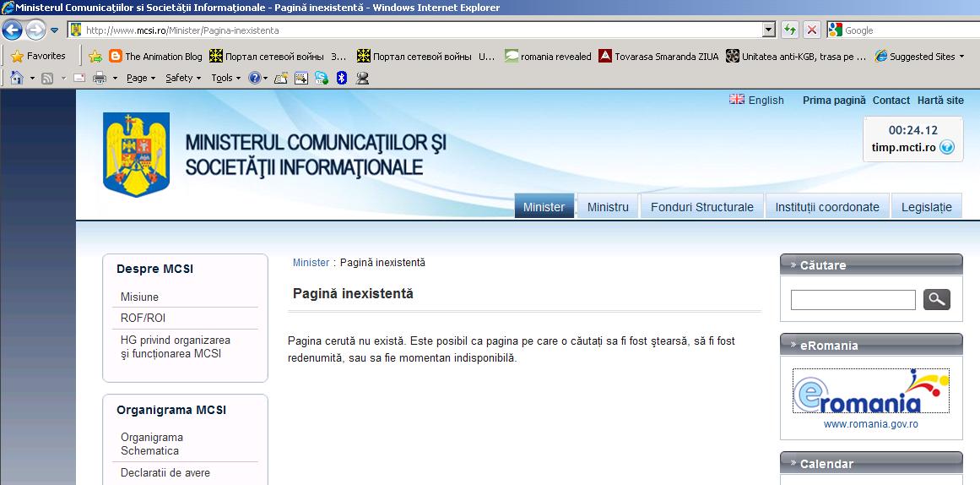Expand the feeds dropdown arrow
This screenshot has width=980, height=485.
pyautogui.click(x=63, y=79)
